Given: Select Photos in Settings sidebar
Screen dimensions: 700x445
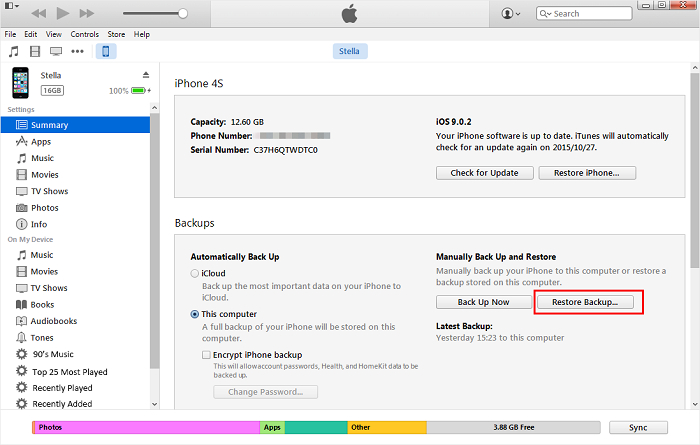Looking at the screenshot, I should [75, 208].
